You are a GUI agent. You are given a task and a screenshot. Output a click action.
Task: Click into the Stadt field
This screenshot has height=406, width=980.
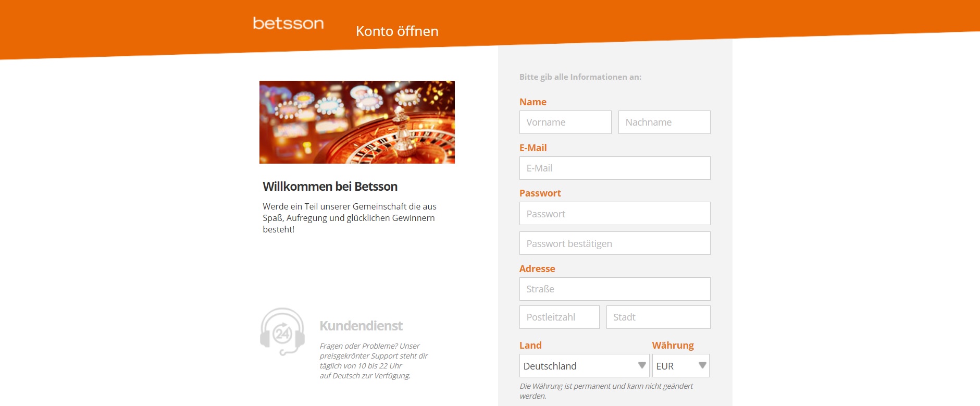pyautogui.click(x=658, y=317)
